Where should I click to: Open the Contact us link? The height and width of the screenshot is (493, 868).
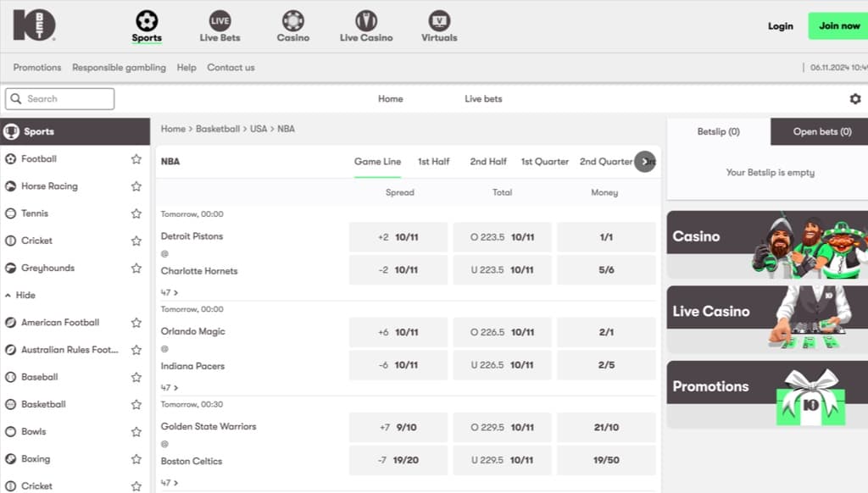(231, 68)
